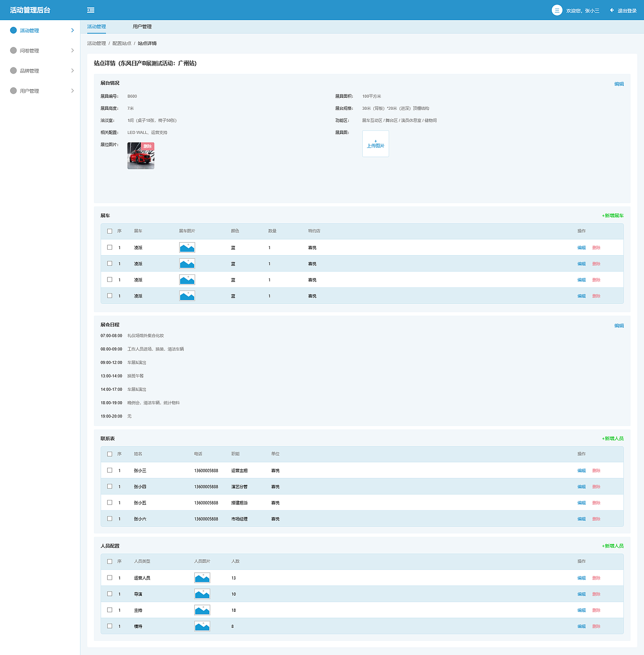Delete the 展位图片 car photo
The image size is (644, 655).
tap(147, 147)
